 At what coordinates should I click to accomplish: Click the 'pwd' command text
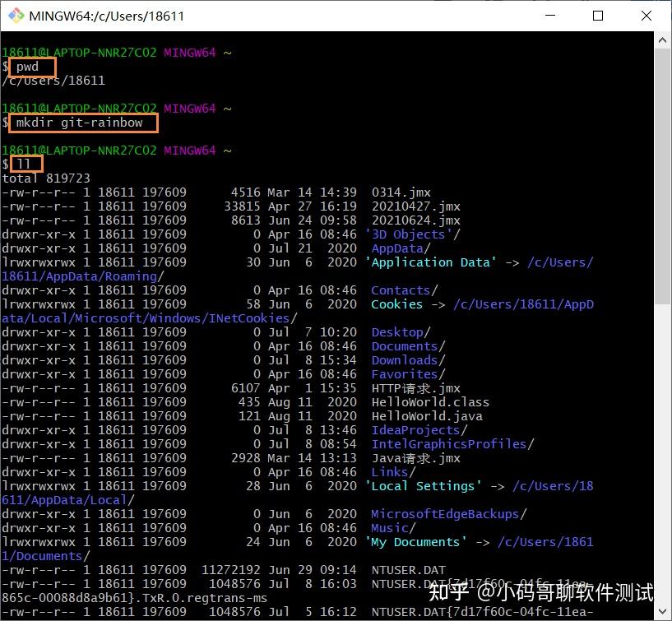click(x=27, y=67)
